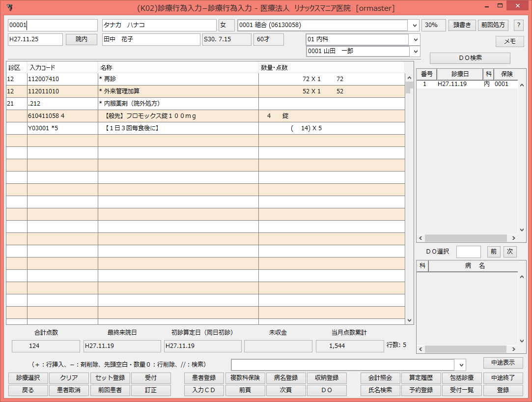The width and height of the screenshot is (532, 402).
Task: Click inside the DO選択 input field
Action: coord(468,252)
